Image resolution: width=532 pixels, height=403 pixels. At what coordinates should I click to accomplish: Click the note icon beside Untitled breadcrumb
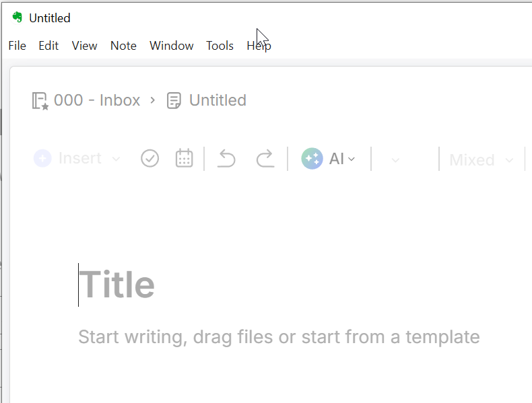(174, 101)
